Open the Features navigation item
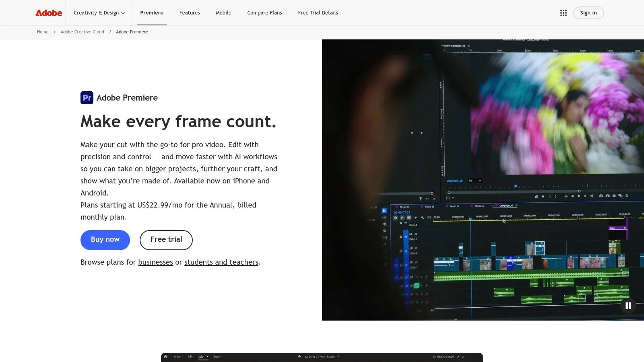Viewport: 644px width, 362px height. click(x=190, y=13)
